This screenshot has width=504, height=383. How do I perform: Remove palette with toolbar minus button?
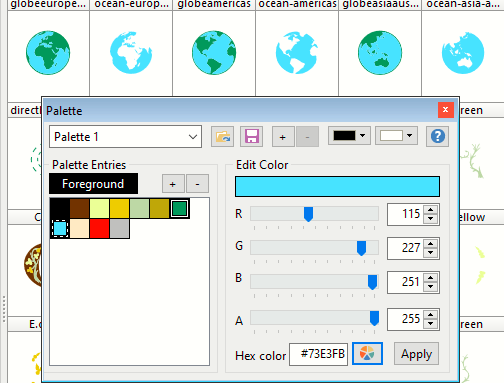coord(307,137)
